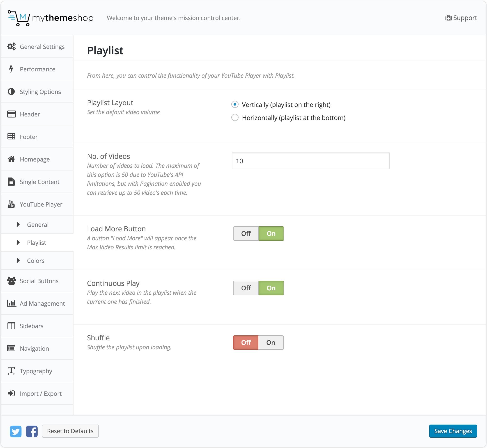487x448 pixels.
Task: Click the Performance lightning bolt icon
Action: (11, 69)
